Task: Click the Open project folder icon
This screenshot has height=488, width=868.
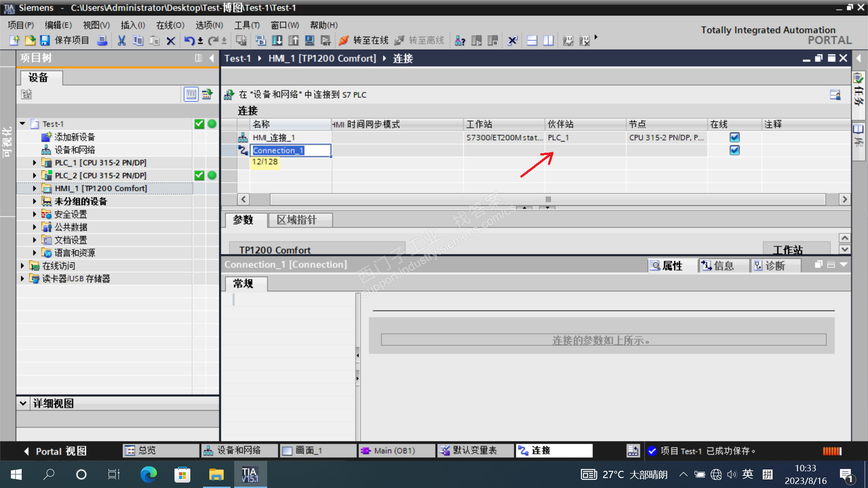Action: point(30,41)
